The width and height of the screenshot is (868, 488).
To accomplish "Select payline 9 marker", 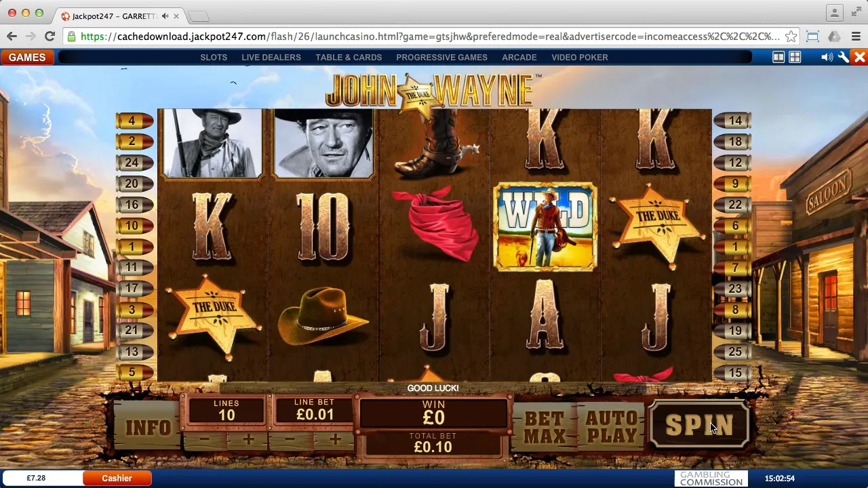I will [x=733, y=184].
